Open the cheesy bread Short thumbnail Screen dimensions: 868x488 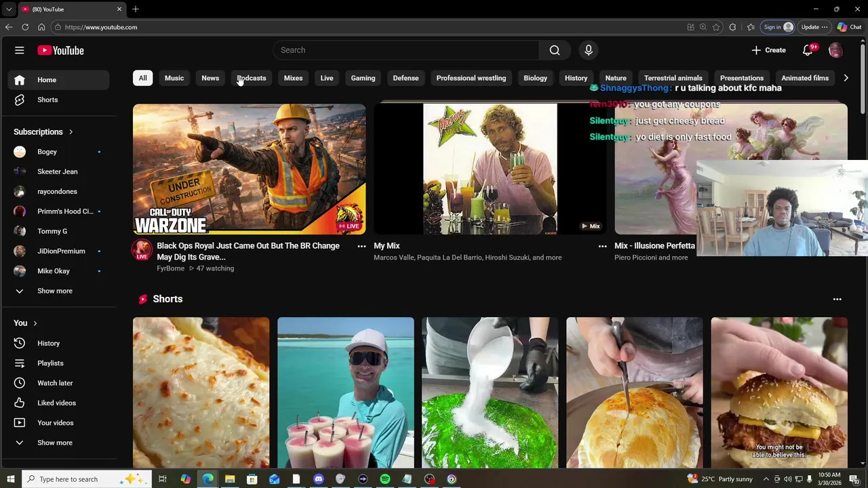[201, 392]
